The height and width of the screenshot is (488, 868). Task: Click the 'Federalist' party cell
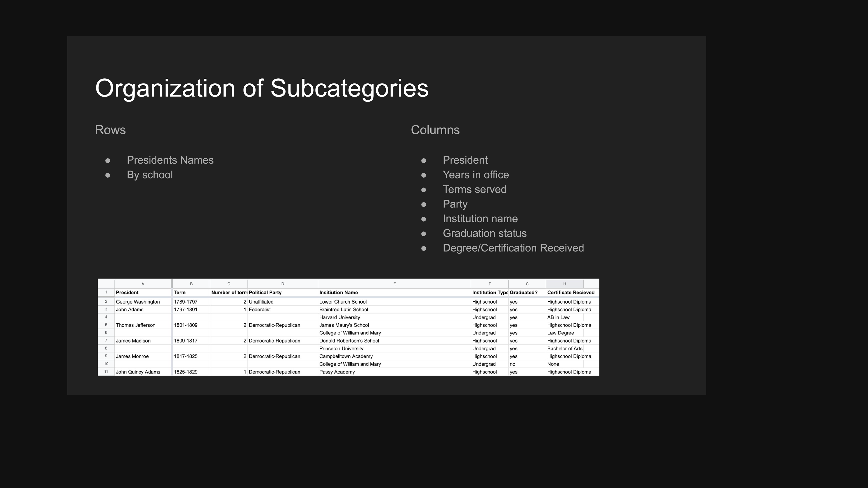(x=283, y=310)
